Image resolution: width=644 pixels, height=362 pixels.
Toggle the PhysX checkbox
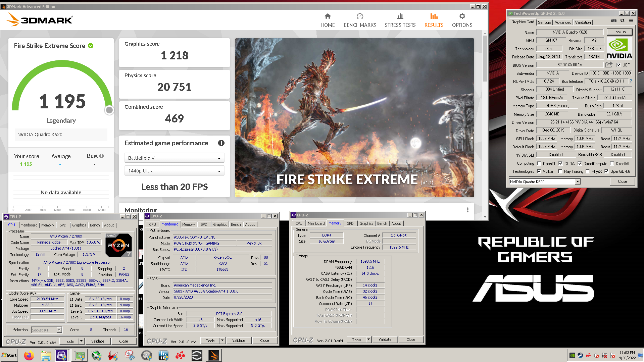click(x=588, y=171)
